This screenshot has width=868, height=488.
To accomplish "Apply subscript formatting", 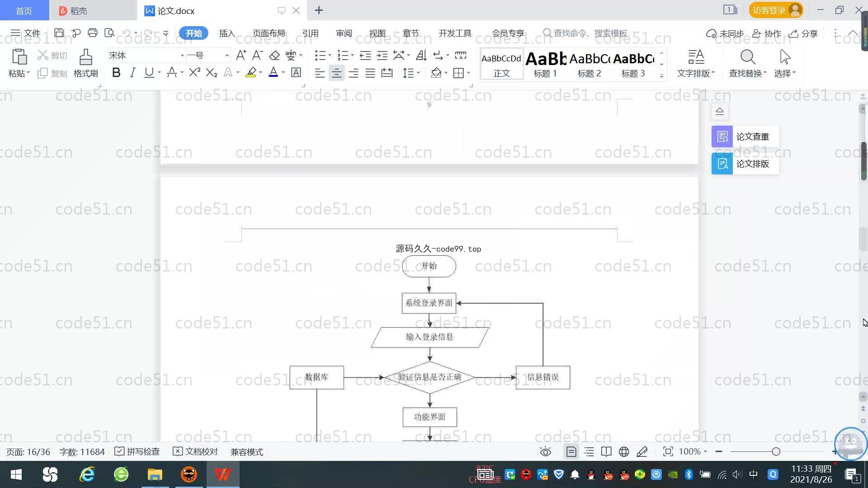I will point(212,73).
